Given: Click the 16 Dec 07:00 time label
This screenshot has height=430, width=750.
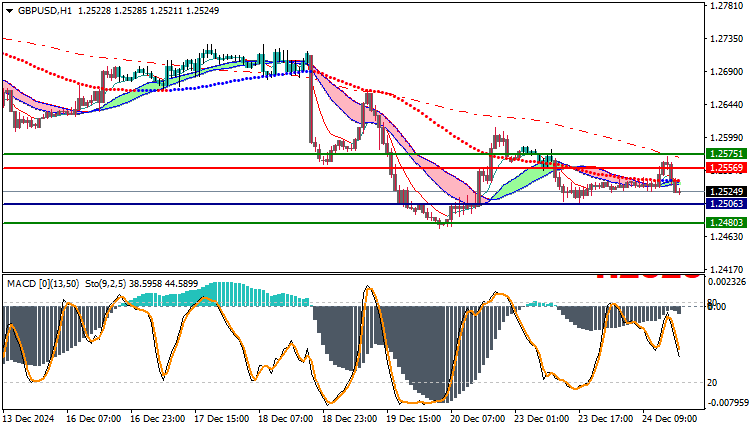Looking at the screenshot, I should (93, 419).
